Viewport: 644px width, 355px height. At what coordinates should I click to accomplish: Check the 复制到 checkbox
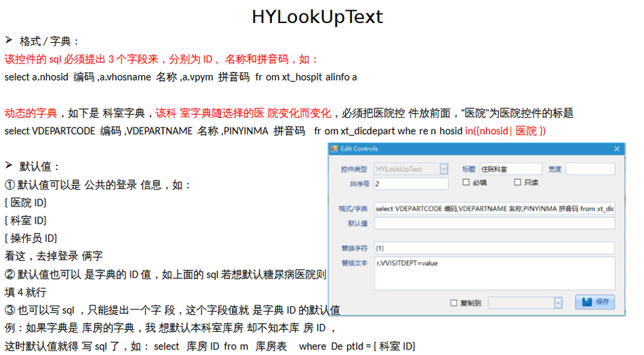click(454, 303)
